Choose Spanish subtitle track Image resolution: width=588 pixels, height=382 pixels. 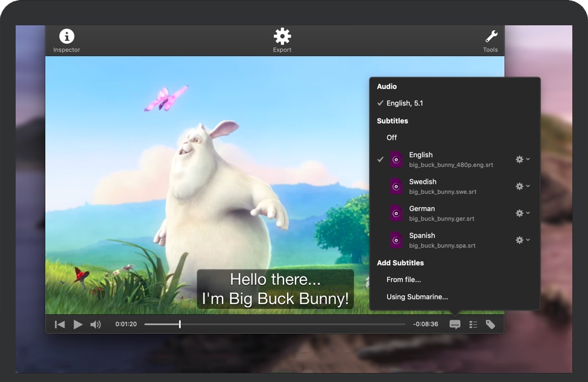click(x=422, y=240)
